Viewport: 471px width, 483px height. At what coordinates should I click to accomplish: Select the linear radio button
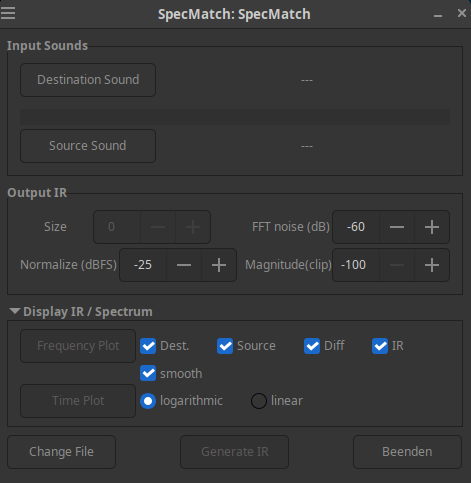click(x=259, y=401)
